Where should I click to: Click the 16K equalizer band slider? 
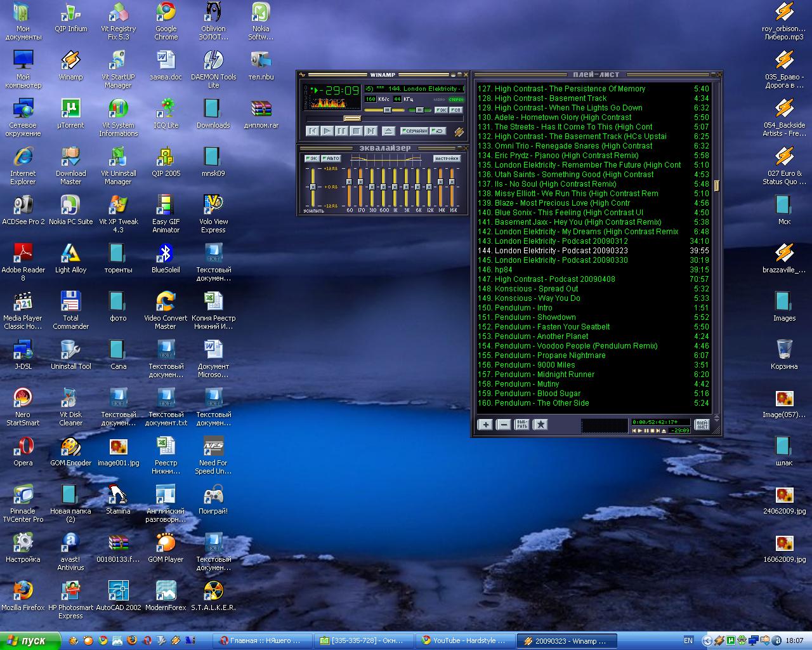point(452,187)
